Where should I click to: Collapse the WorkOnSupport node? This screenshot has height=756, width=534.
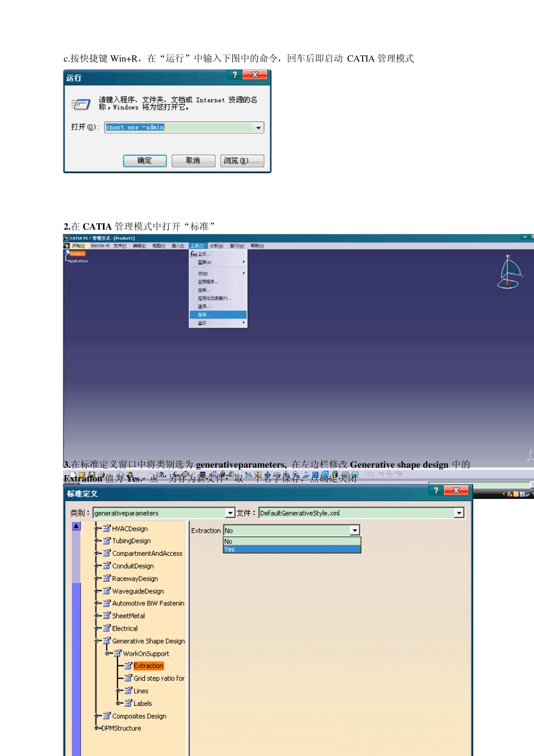tap(107, 654)
